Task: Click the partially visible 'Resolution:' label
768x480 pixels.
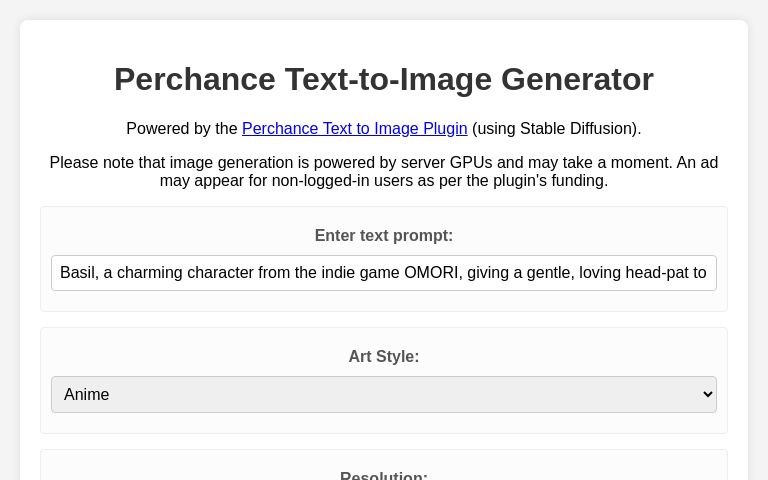Action: (384, 476)
